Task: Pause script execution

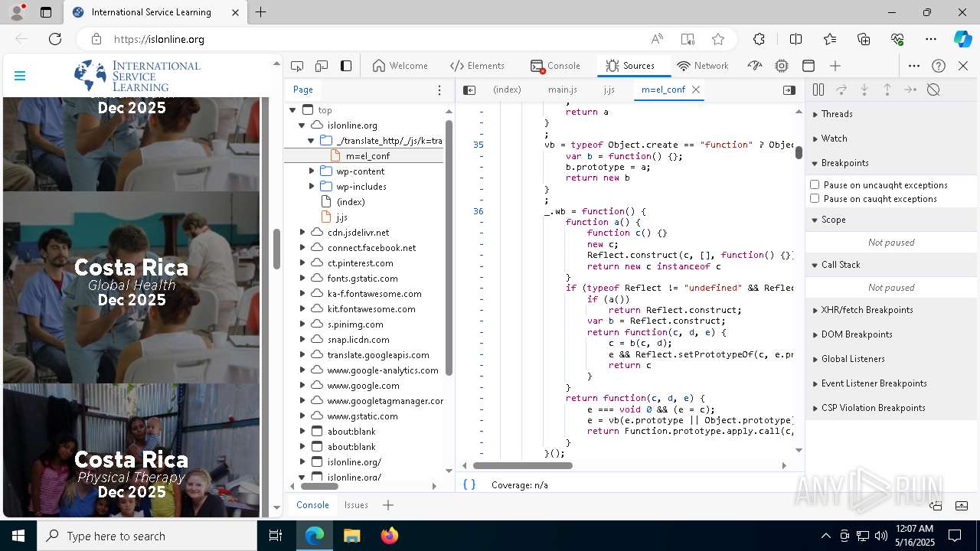Action: [818, 90]
